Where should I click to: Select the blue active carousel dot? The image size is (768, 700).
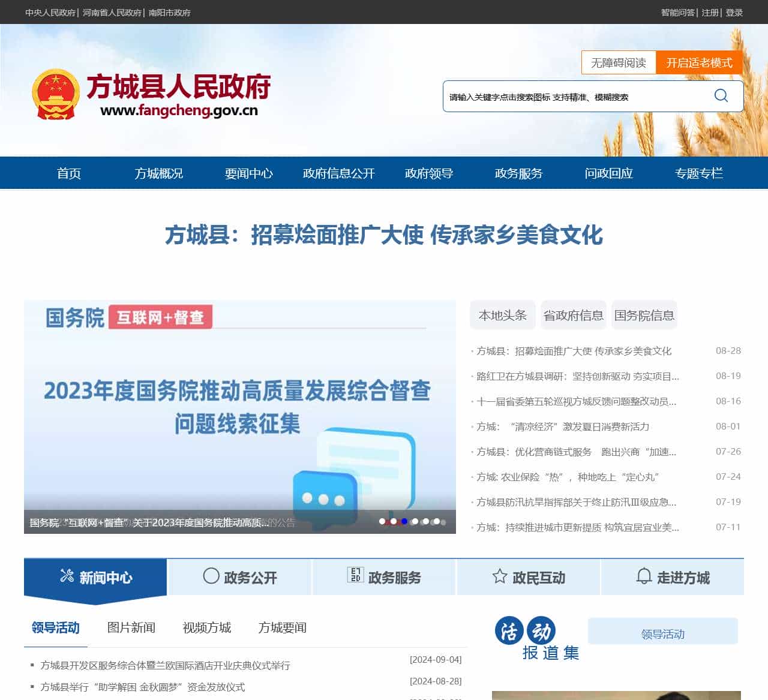(404, 521)
